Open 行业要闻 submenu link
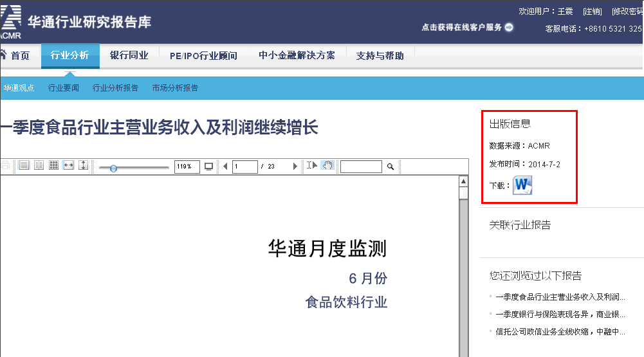This screenshot has height=357, width=644. point(63,88)
